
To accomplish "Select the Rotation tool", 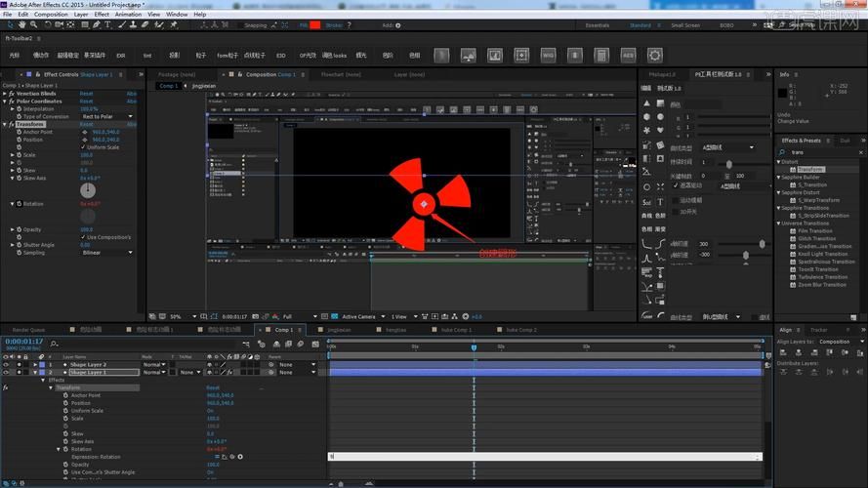I will pyautogui.click(x=48, y=25).
